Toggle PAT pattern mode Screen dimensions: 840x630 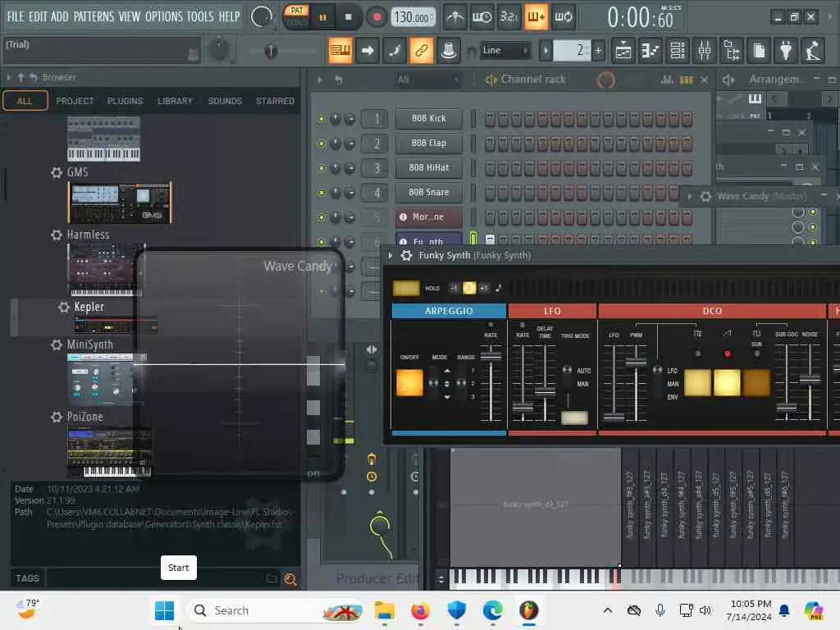297,10
